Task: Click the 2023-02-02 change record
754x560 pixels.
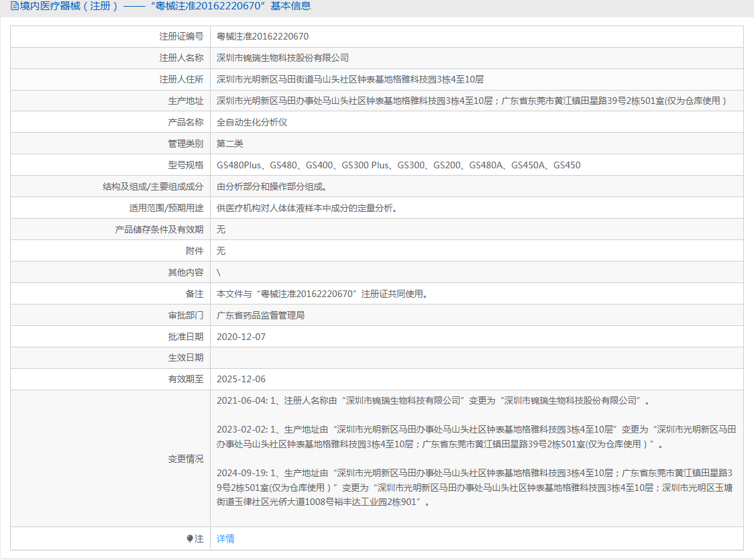Action: click(x=476, y=437)
